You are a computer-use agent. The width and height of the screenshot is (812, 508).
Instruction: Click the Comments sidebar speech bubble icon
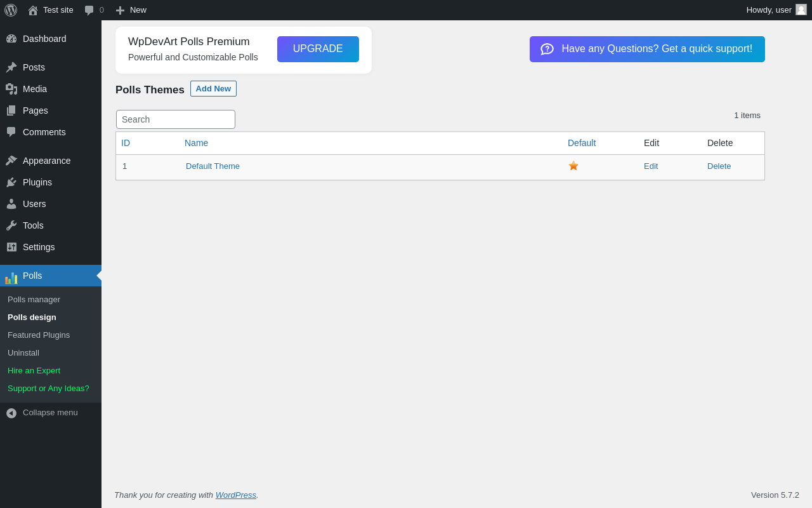pyautogui.click(x=11, y=132)
